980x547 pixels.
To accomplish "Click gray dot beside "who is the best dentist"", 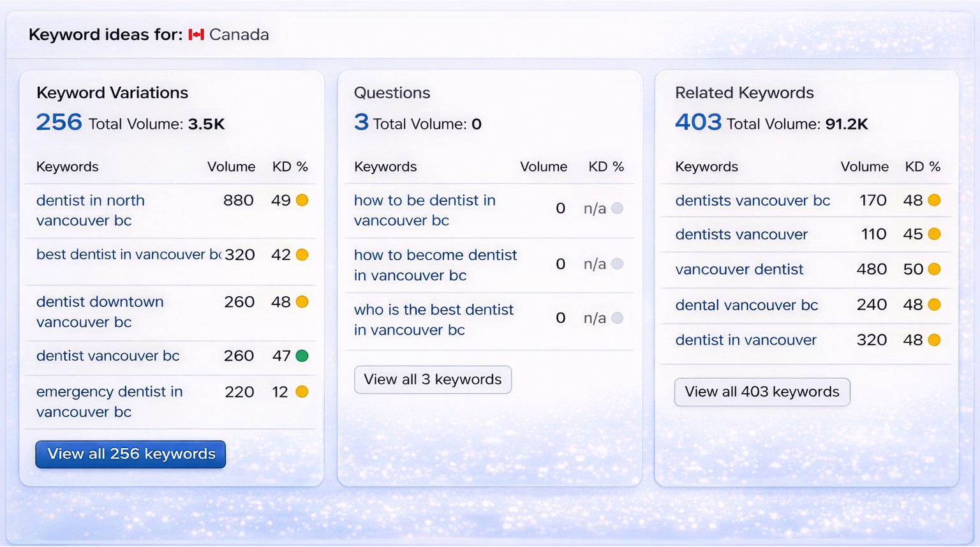I will (617, 317).
